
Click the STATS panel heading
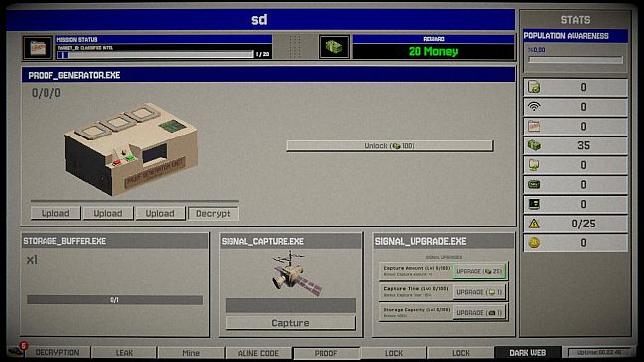(576, 20)
